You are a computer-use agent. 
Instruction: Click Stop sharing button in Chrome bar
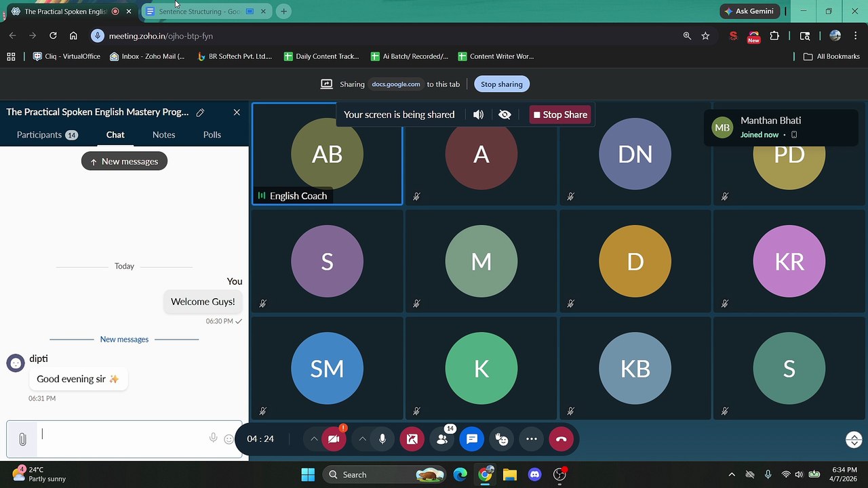(502, 84)
